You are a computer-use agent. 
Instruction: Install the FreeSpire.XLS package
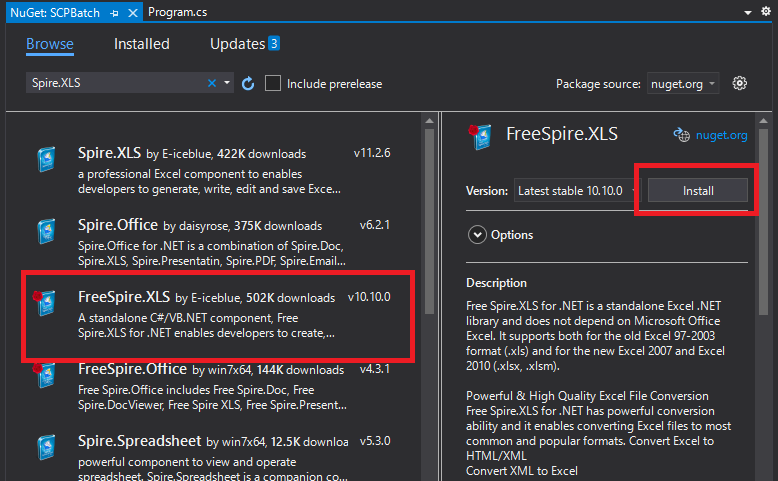pos(698,191)
